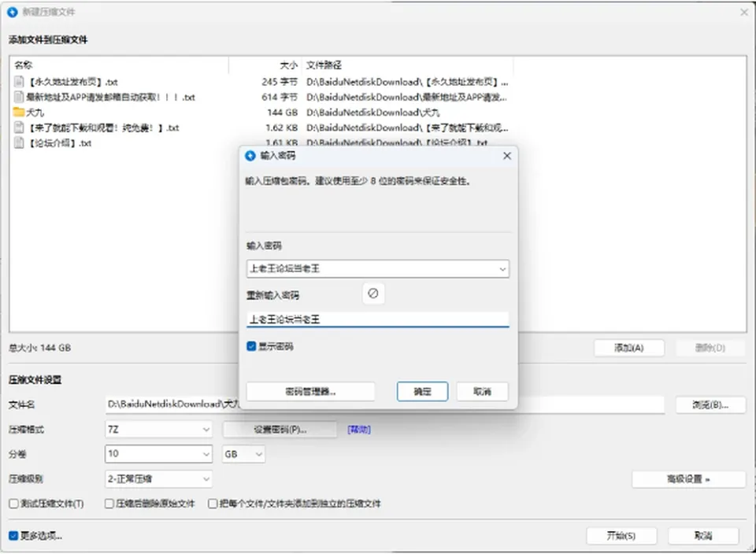Click the 文件名 output path field
This screenshot has width=756, height=554.
pyautogui.click(x=385, y=404)
